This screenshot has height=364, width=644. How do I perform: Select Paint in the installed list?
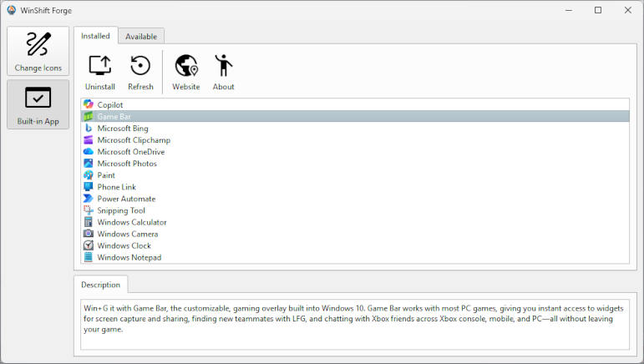[106, 175]
